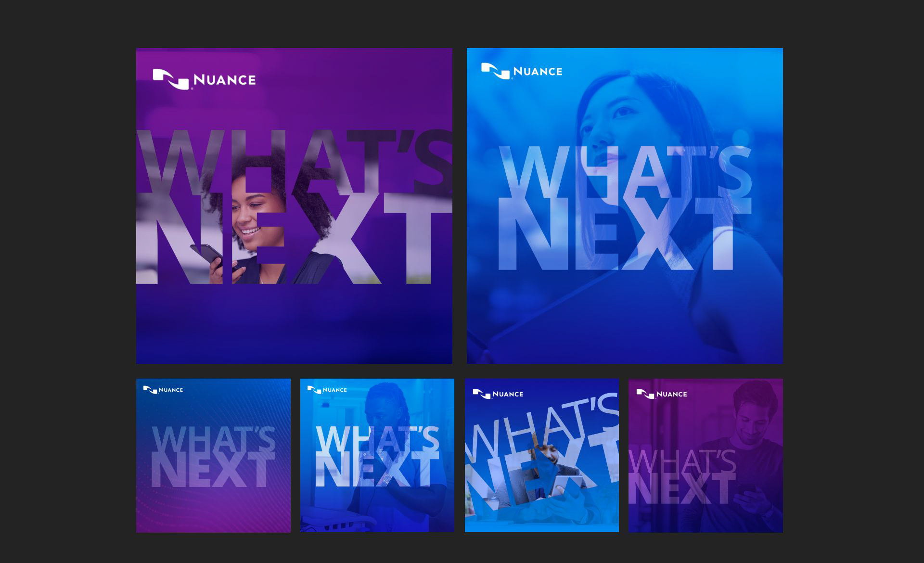The image size is (924, 563).
Task: Click the Nuance logo on large purple tile
Action: pos(204,79)
